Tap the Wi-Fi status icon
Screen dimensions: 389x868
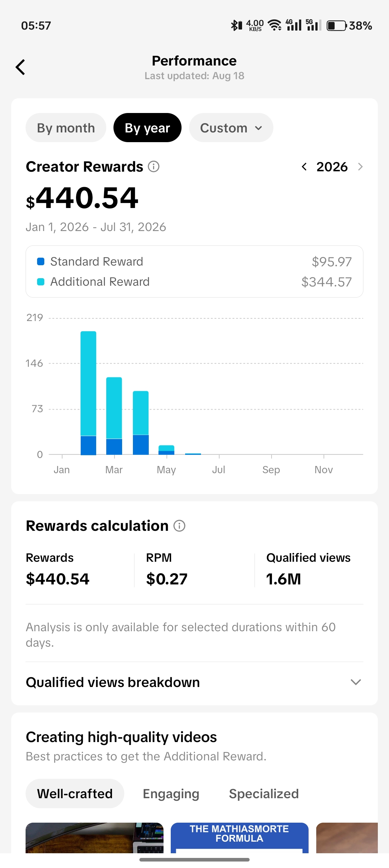275,25
